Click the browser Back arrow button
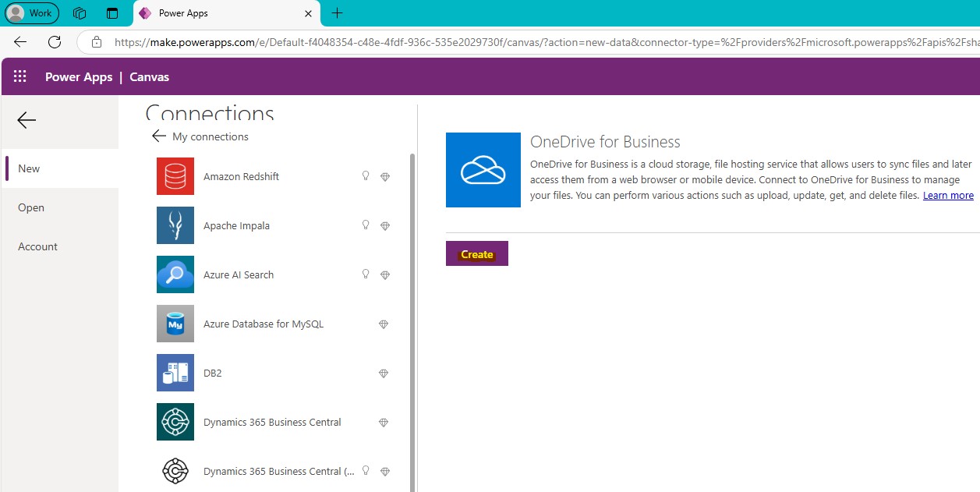 point(20,42)
